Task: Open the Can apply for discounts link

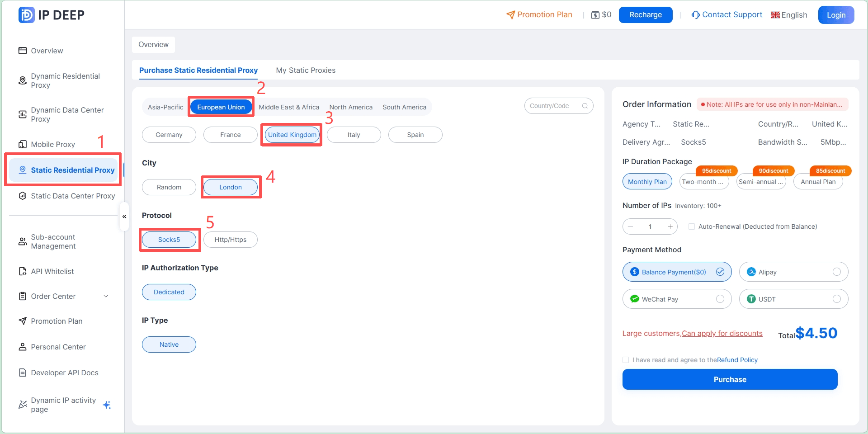Action: [722, 334]
